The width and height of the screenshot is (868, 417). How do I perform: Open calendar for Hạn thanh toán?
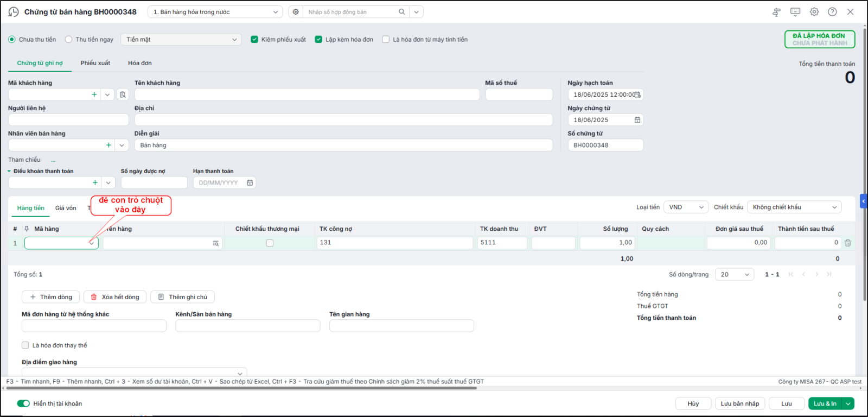point(250,183)
